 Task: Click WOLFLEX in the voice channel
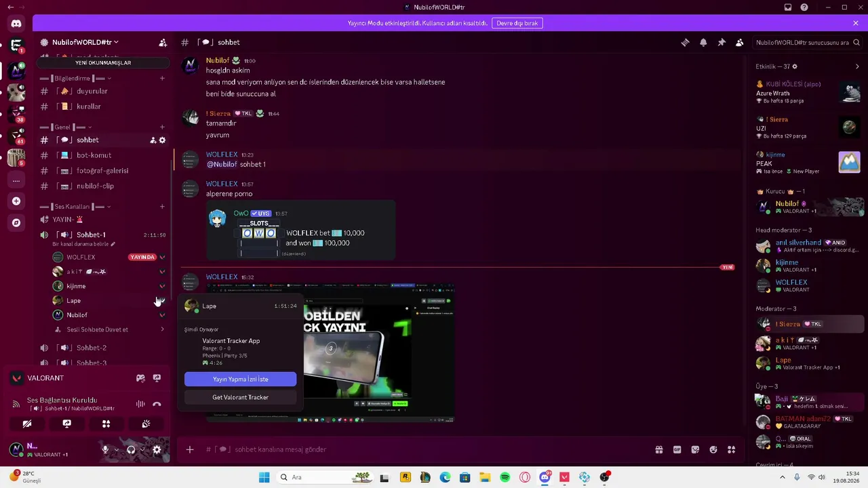[x=81, y=258]
